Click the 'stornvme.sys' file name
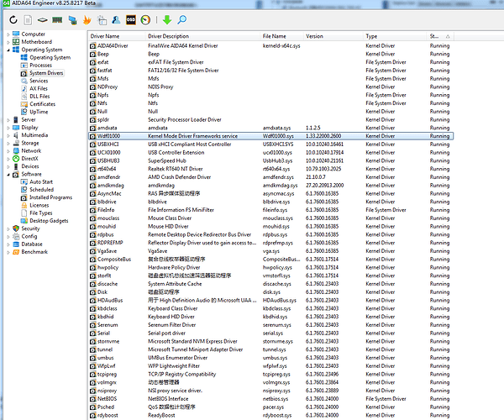Viewport: 504px width, 420px height. tap(278, 341)
